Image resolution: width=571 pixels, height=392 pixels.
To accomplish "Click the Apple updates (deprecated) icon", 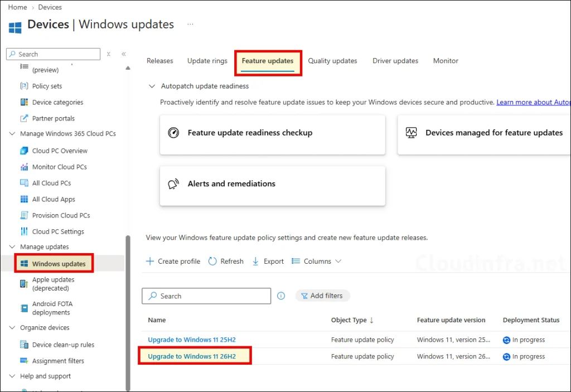I will 24,284.
